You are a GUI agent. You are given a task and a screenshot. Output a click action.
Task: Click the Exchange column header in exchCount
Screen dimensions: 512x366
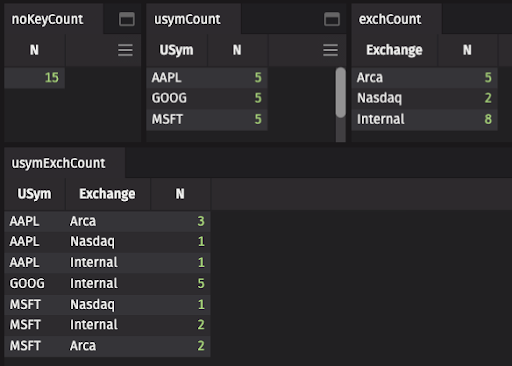(x=394, y=50)
